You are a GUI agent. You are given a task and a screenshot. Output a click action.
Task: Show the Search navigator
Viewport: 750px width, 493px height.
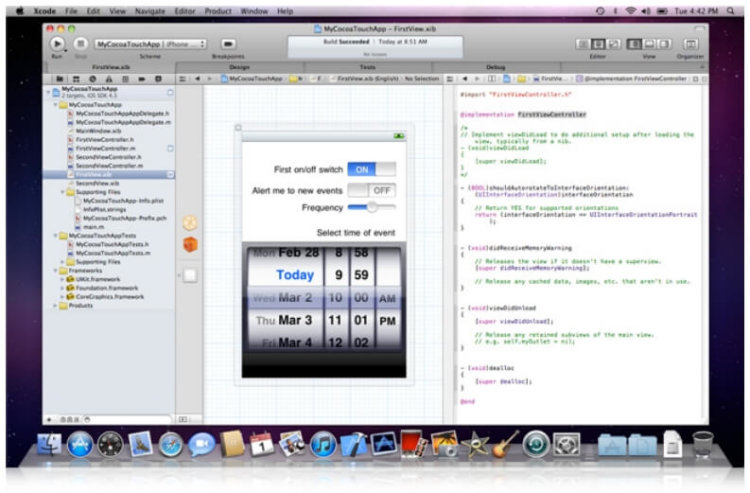pyautogui.click(x=92, y=79)
